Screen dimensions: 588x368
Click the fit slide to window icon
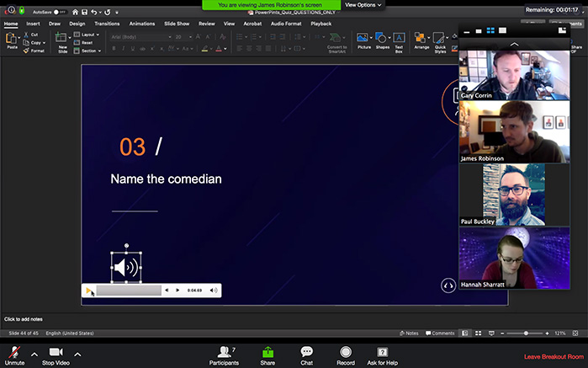(575, 333)
